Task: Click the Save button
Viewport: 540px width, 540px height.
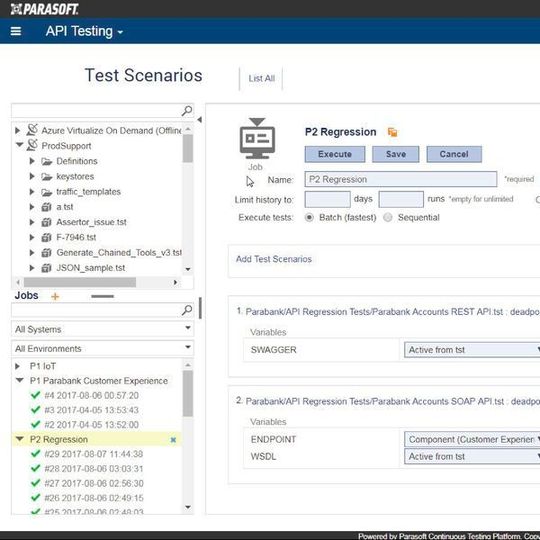Action: (x=396, y=154)
